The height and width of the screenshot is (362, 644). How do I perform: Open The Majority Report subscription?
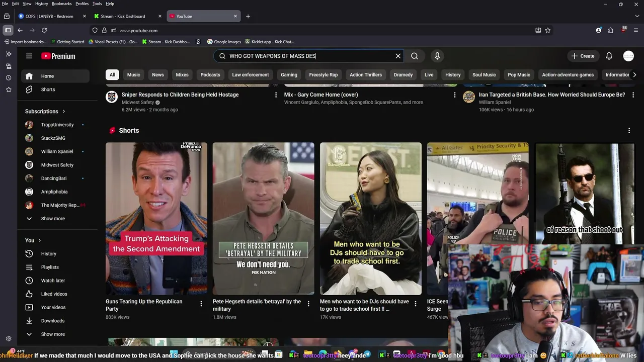(55, 205)
